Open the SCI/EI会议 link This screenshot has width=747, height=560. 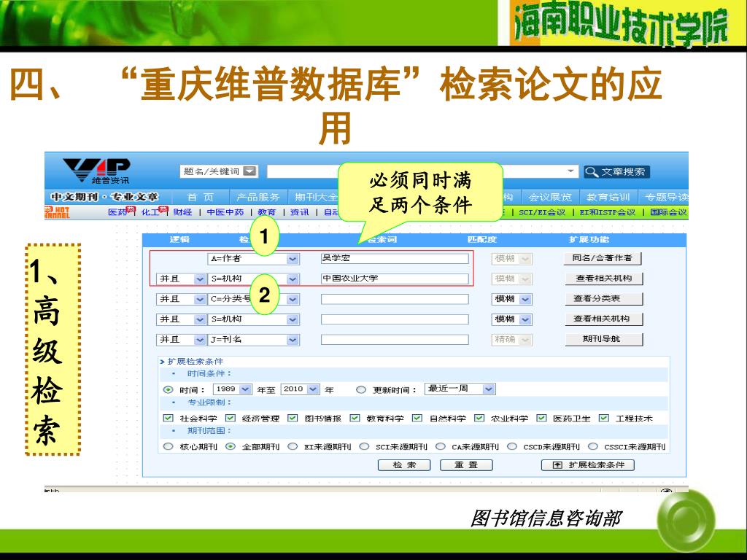(542, 212)
